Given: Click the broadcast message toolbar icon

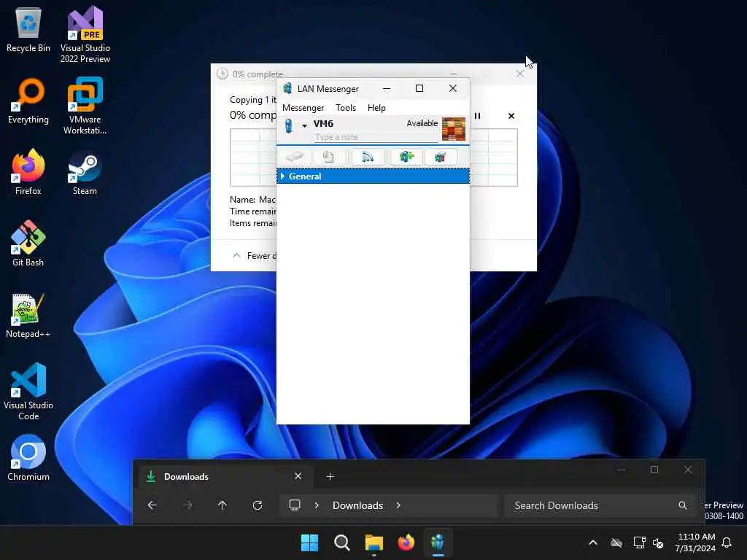Looking at the screenshot, I should tap(368, 157).
